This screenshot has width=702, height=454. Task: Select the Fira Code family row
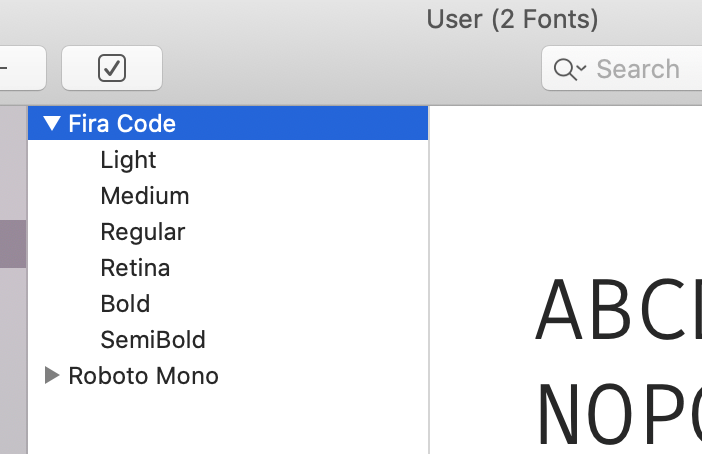(228, 123)
